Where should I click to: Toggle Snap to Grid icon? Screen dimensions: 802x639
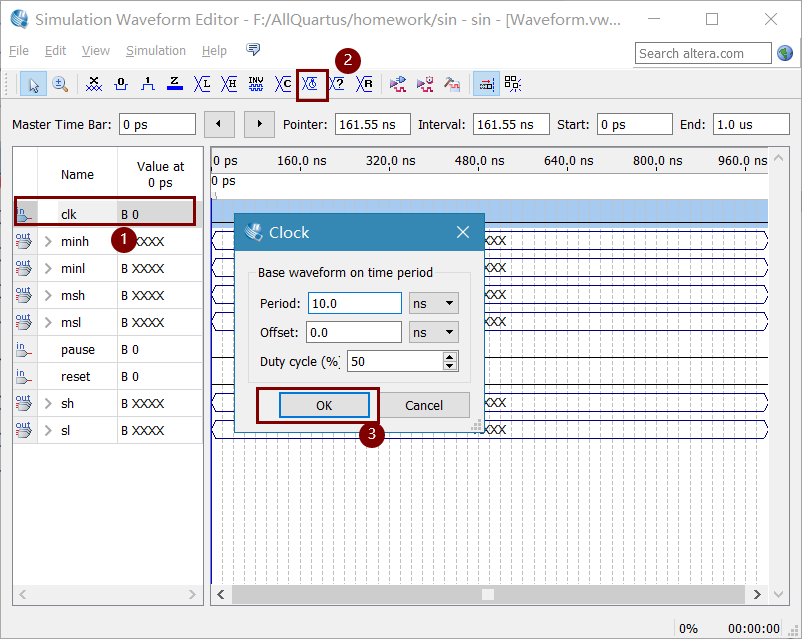coord(486,84)
